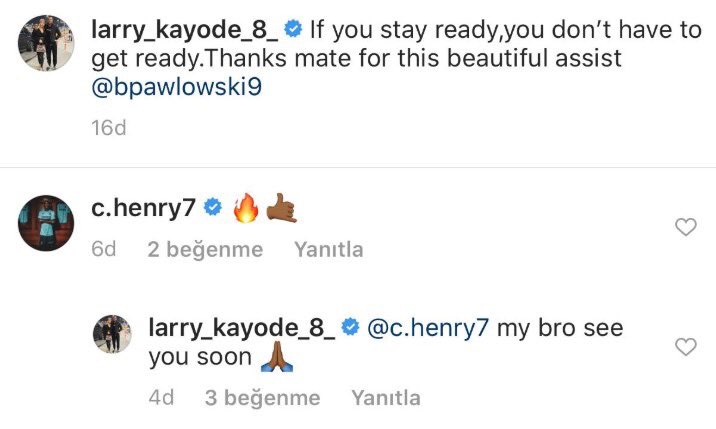Tap the call-me hand emoji in the comment

(x=282, y=208)
